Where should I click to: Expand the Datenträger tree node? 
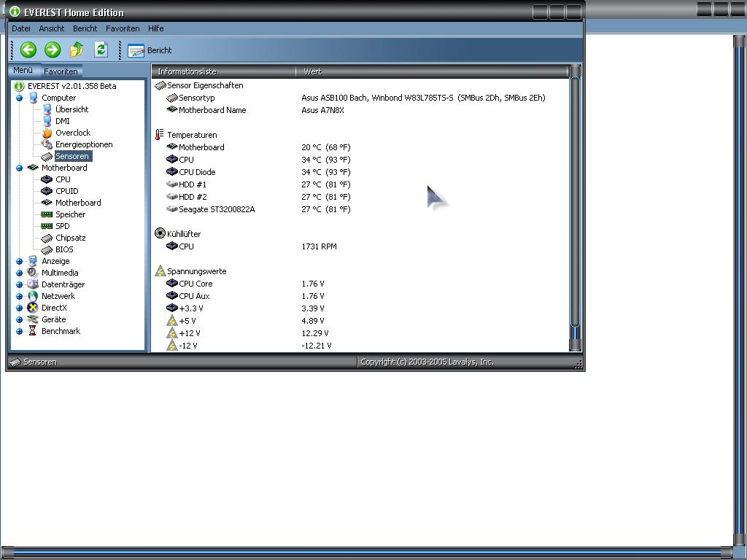click(x=19, y=285)
